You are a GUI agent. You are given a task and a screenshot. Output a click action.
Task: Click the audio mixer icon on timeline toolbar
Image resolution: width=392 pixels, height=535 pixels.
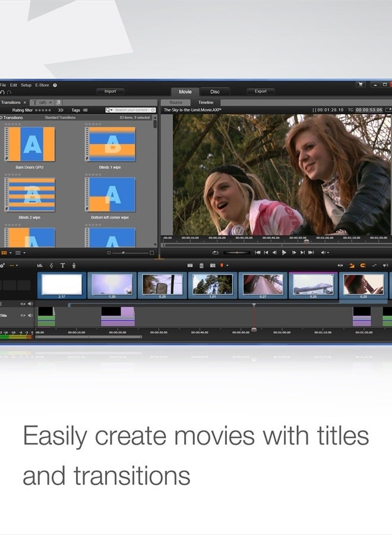(x=40, y=266)
